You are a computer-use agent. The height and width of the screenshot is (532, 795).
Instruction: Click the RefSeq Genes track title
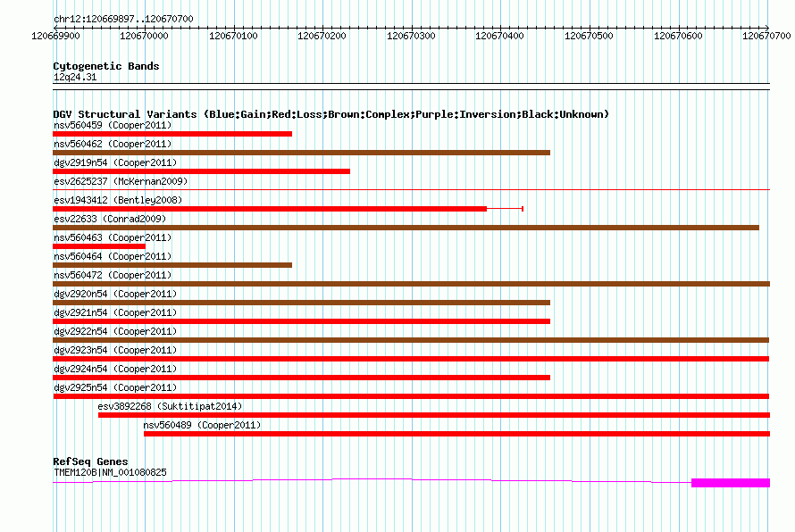coord(90,461)
